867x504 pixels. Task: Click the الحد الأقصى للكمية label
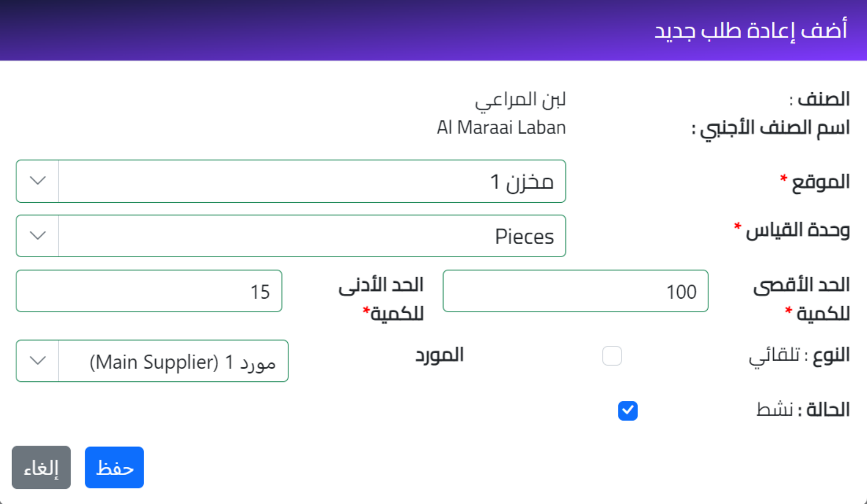(801, 299)
